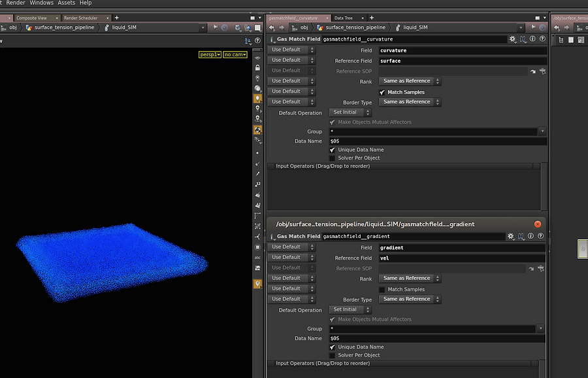Click the viewport help question icon

coord(257,41)
